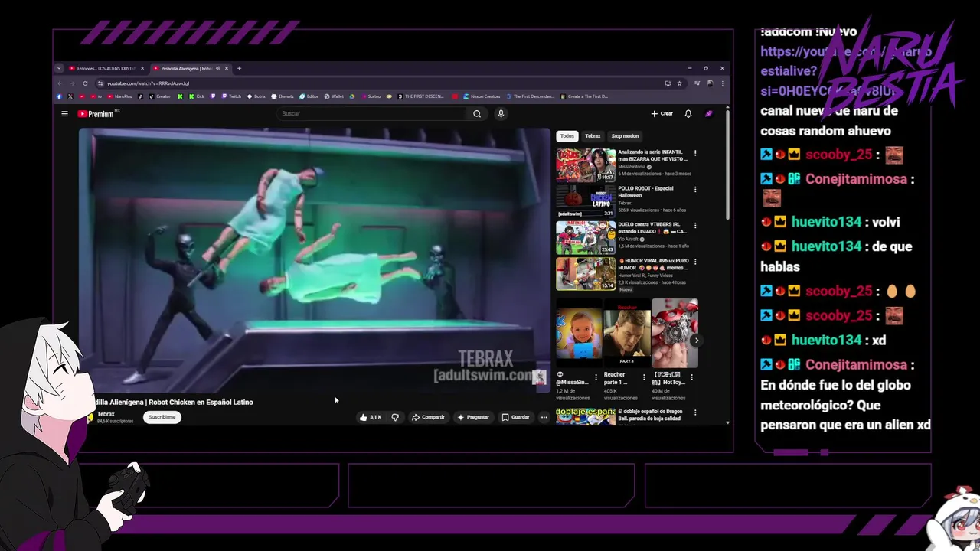
Task: Go to the YouTube Premium home logo
Action: [96, 114]
